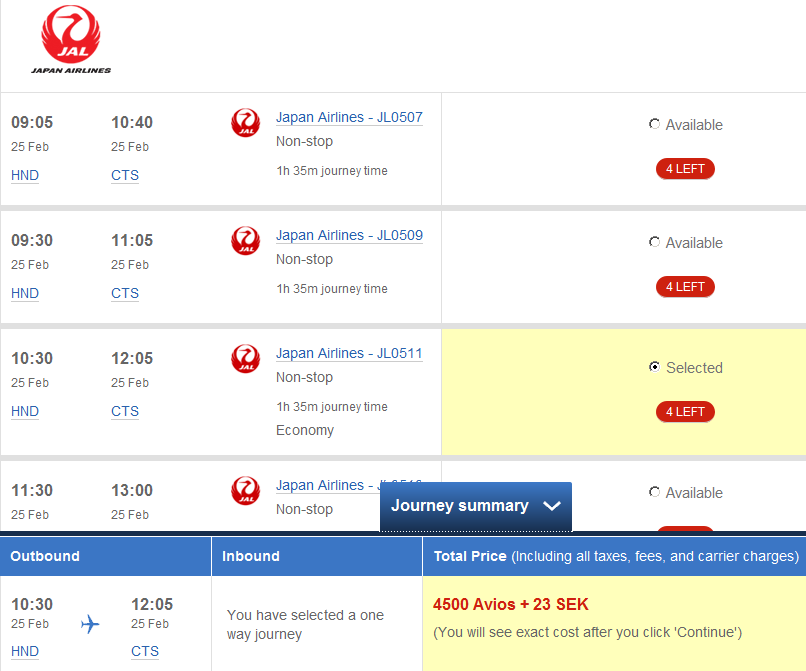Click the airplane icon in Outbound summary
Image resolution: width=806 pixels, height=671 pixels.
(90, 624)
